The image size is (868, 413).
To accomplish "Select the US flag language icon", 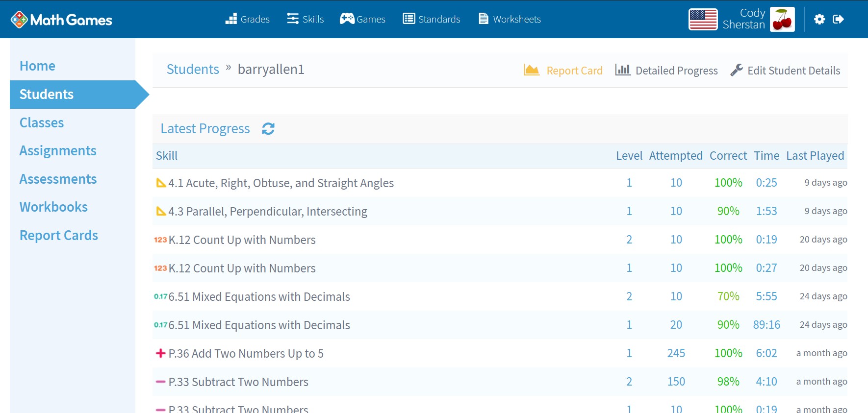I will click(703, 20).
